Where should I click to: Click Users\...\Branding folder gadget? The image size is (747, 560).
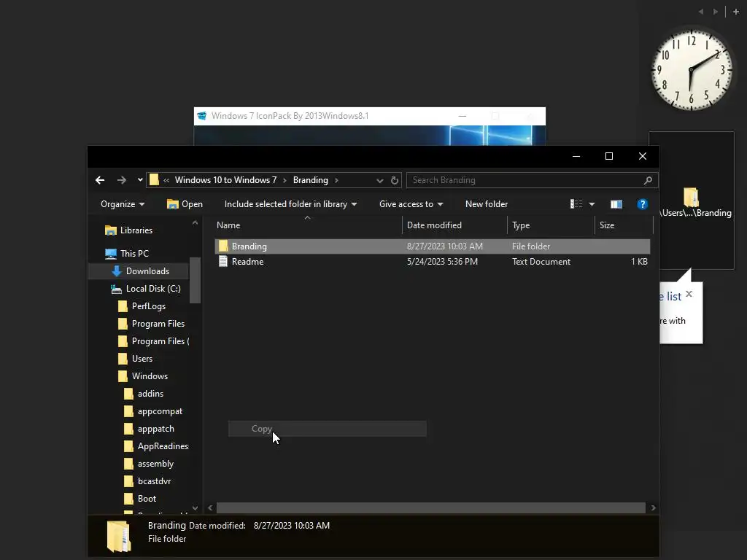[x=692, y=202]
